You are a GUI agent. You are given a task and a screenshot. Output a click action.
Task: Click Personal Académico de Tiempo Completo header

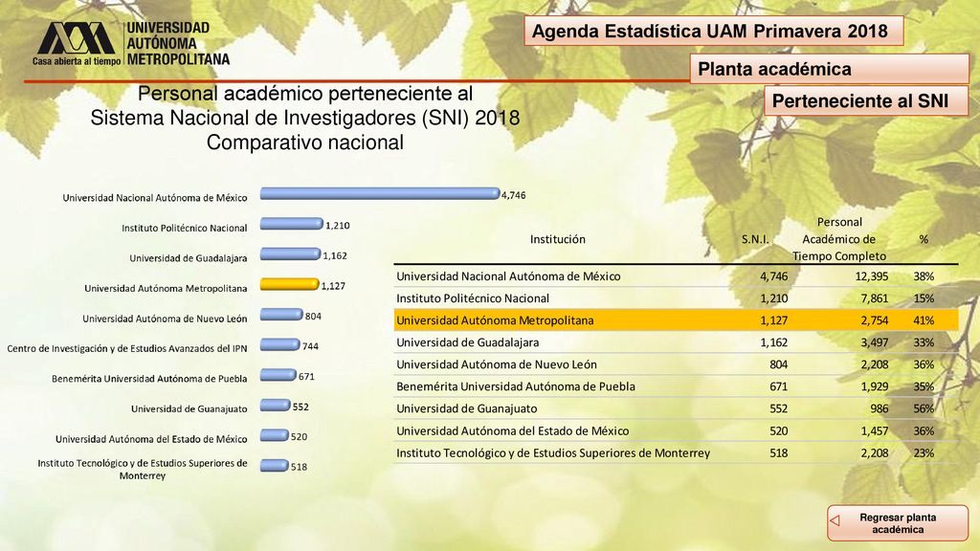(838, 238)
